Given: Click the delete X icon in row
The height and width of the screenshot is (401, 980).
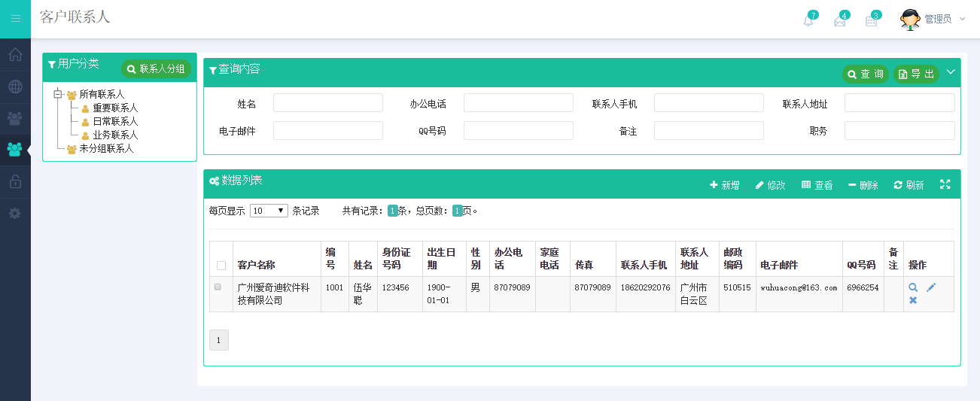Looking at the screenshot, I should 913,300.
